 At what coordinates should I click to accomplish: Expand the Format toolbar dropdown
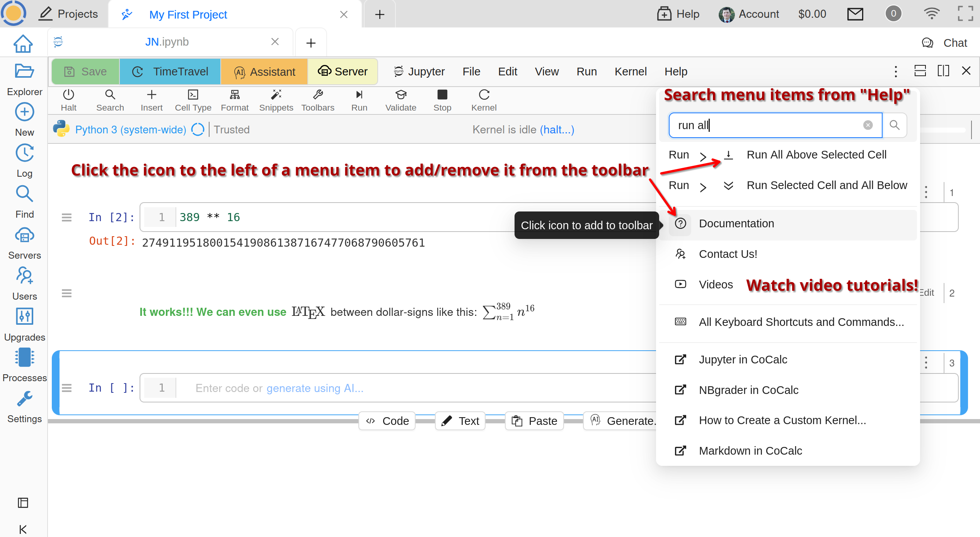pos(235,100)
